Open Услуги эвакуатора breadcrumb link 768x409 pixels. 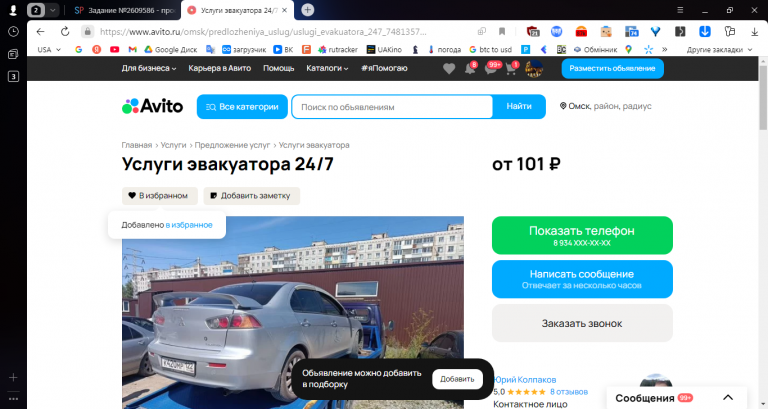tap(314, 145)
